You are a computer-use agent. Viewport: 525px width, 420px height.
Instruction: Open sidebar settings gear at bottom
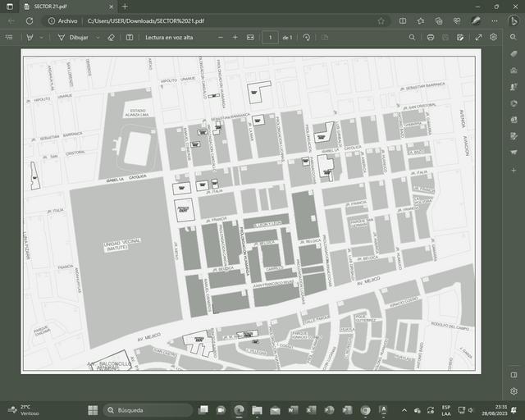514,390
